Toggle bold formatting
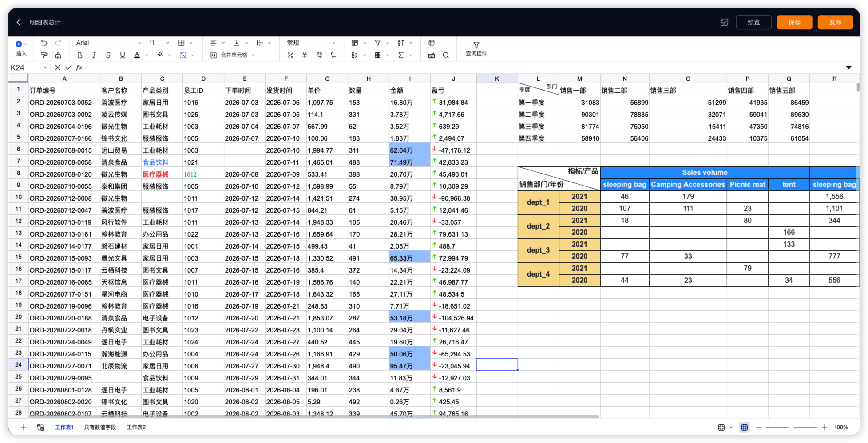 click(79, 55)
